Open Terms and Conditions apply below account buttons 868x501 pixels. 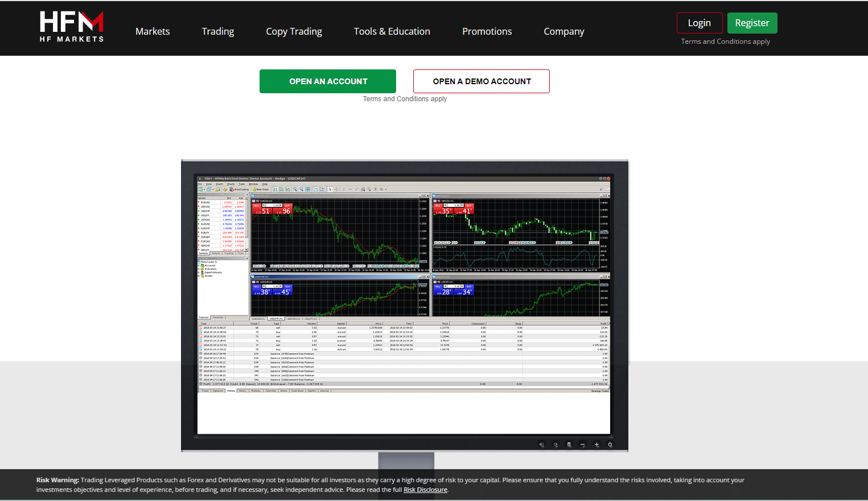pyautogui.click(x=405, y=99)
